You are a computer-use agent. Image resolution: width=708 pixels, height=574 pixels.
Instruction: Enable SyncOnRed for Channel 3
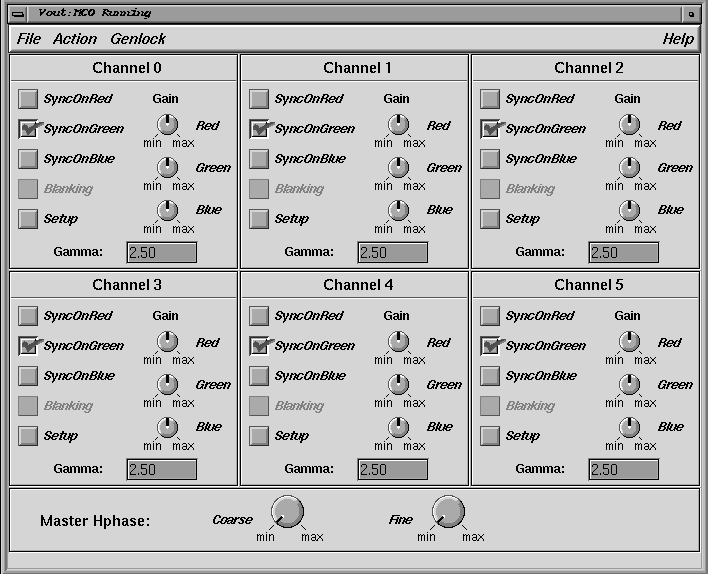(28, 316)
